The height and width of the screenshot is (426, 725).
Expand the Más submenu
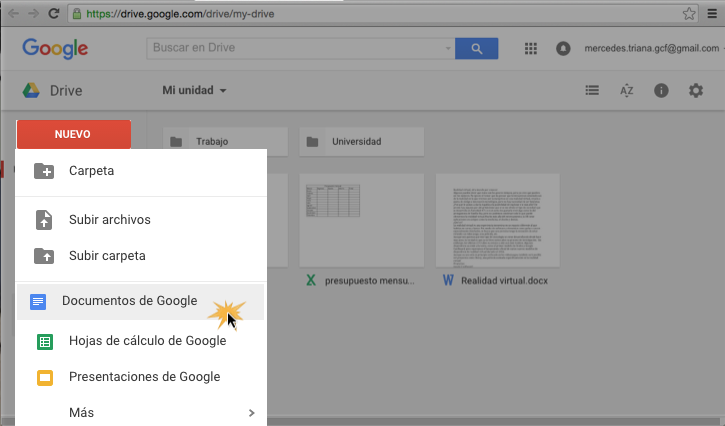[142, 412]
